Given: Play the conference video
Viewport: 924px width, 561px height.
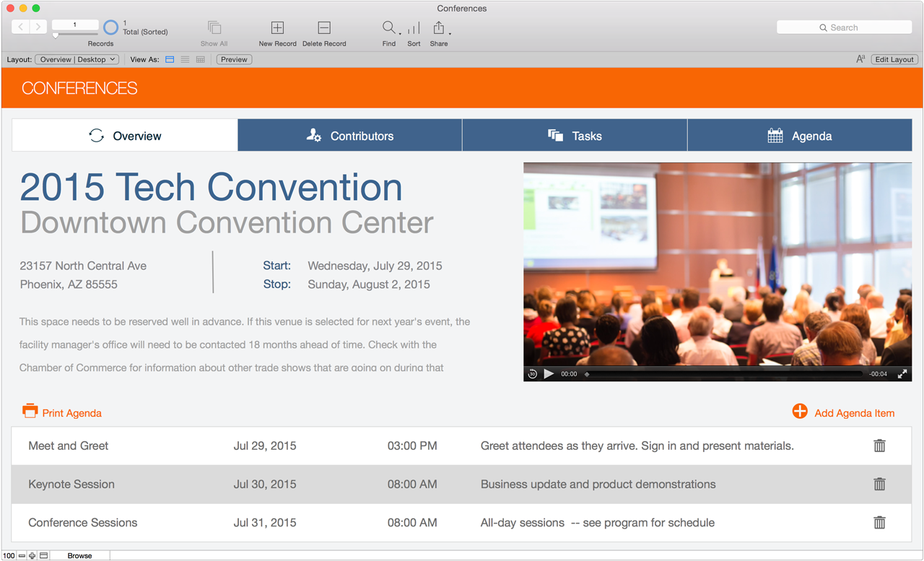Looking at the screenshot, I should pos(549,374).
